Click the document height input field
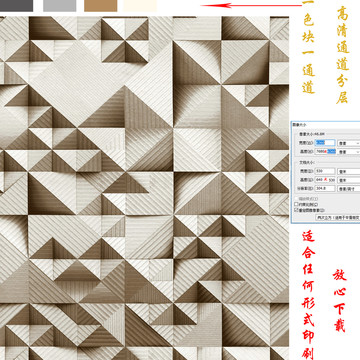This screenshot has height=360, width=360. tap(324, 180)
